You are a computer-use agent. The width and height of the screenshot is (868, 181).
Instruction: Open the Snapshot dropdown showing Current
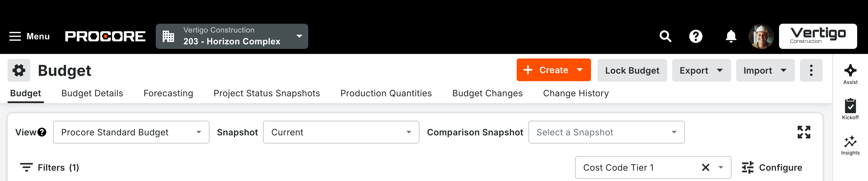(x=341, y=132)
